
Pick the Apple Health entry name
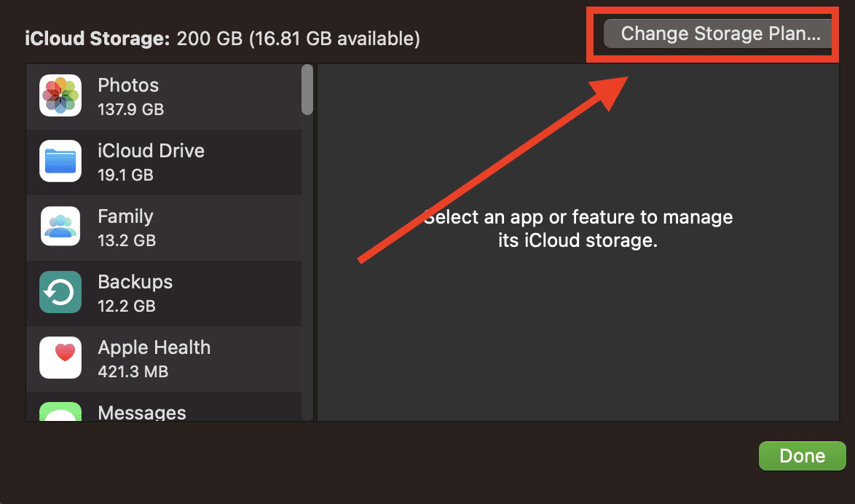[x=154, y=347]
